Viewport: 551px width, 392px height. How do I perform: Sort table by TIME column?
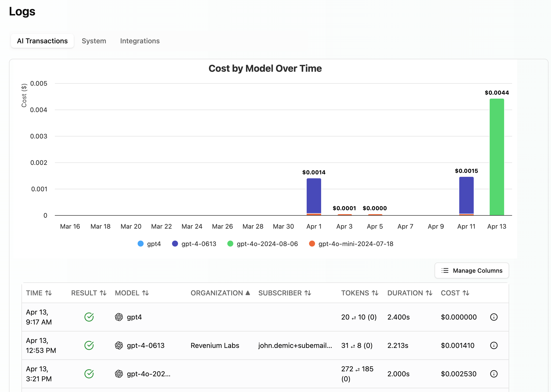pos(39,293)
